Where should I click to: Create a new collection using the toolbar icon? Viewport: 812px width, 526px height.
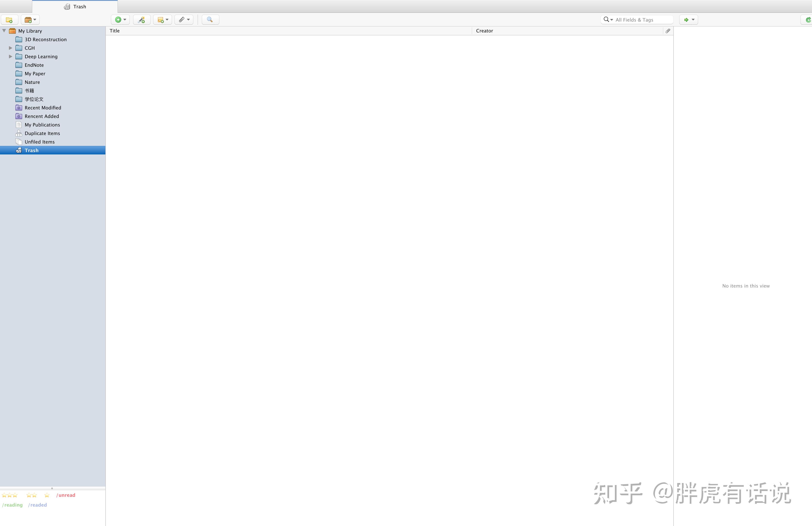[9, 19]
